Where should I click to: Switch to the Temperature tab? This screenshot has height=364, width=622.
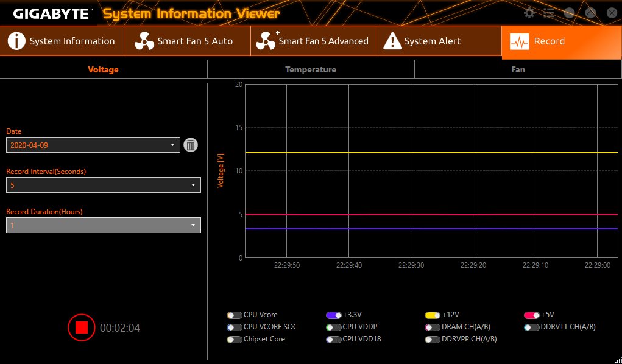tap(311, 69)
